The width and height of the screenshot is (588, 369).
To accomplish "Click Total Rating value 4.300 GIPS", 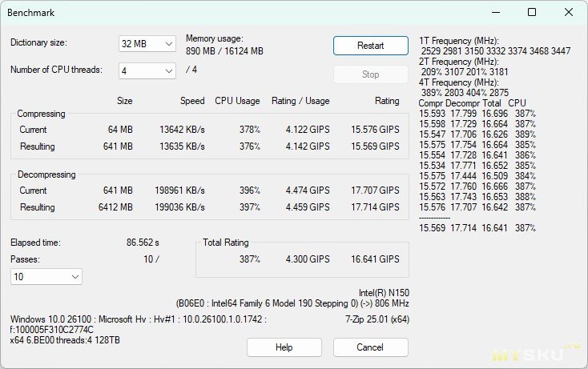I will (x=308, y=259).
